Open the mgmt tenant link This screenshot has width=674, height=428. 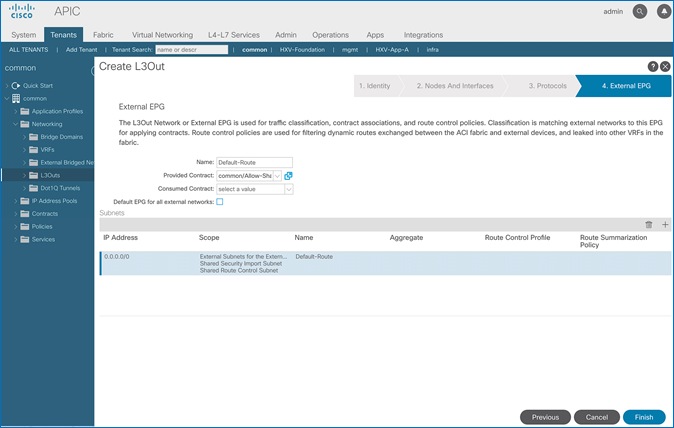coord(350,50)
